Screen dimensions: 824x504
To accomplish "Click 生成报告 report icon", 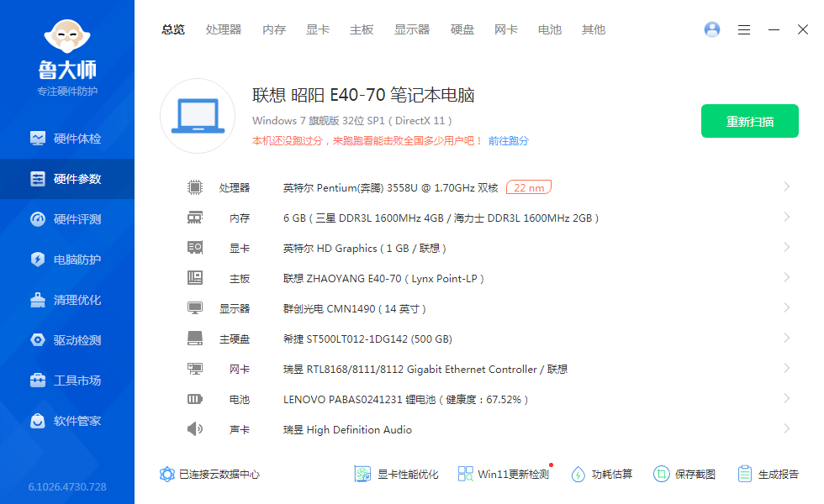I will pyautogui.click(x=745, y=474).
